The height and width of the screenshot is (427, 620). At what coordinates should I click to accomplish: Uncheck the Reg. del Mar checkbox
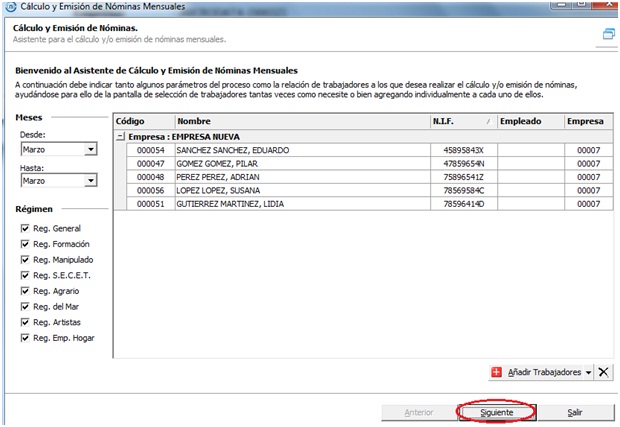[25, 306]
